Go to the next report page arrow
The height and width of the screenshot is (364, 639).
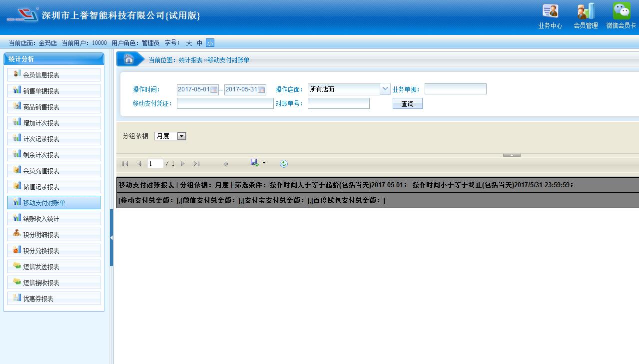[183, 164]
